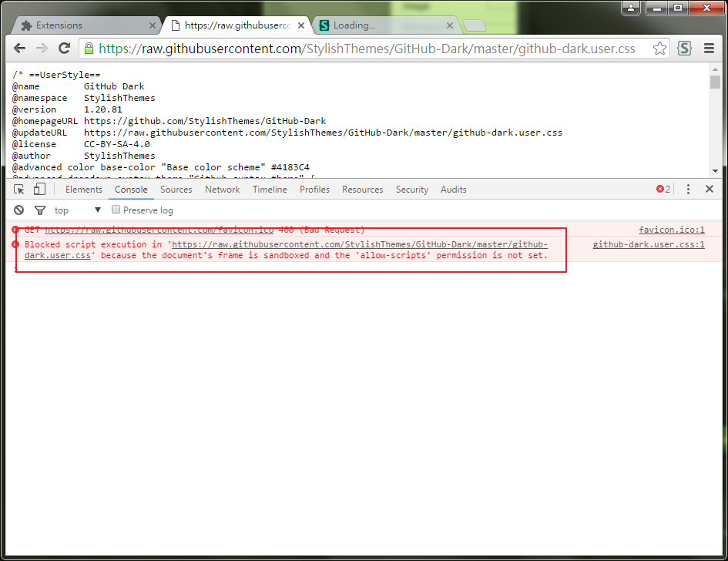This screenshot has width=728, height=561.
Task: Click the '@author StylishThemes' line
Action: 84,156
